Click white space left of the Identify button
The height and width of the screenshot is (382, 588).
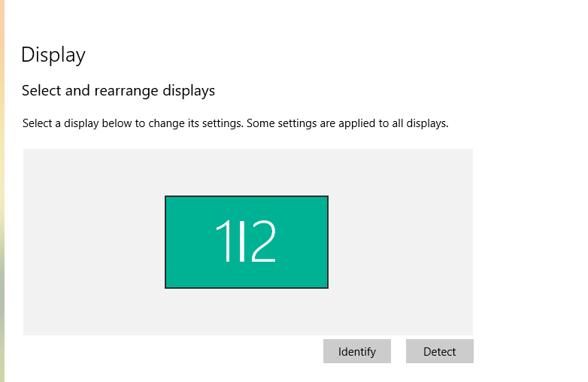tap(172, 351)
